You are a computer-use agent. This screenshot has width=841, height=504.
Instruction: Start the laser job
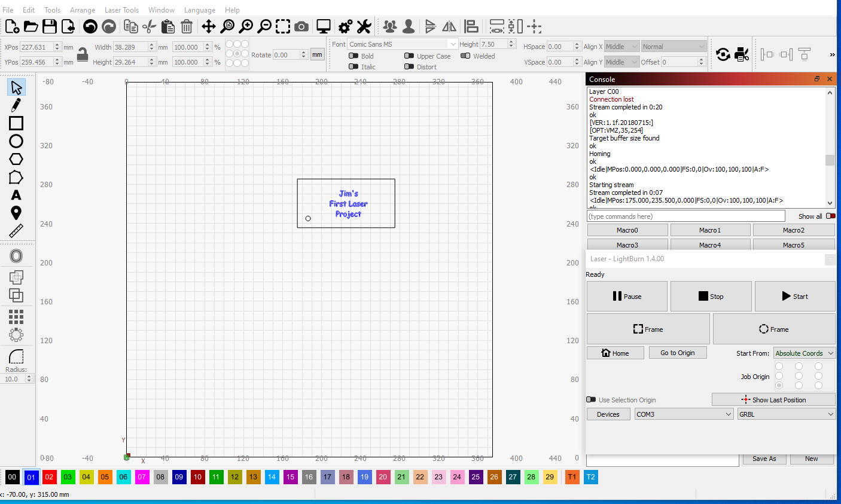click(x=795, y=297)
